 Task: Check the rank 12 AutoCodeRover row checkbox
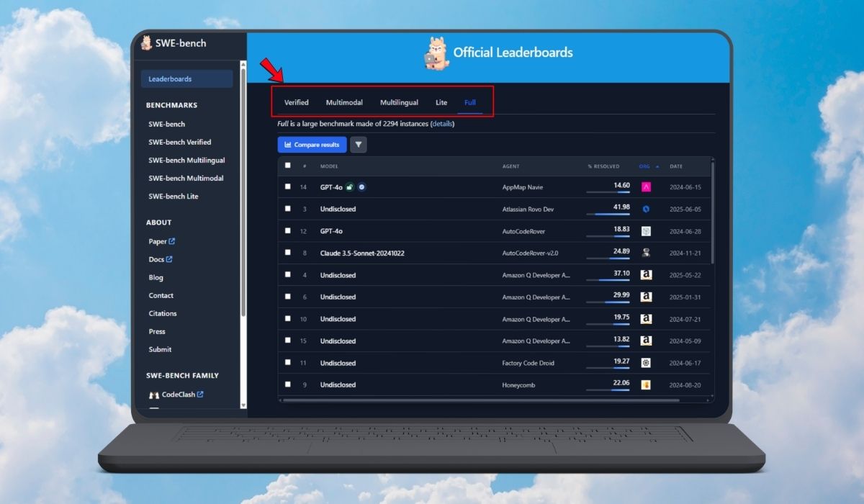(288, 231)
